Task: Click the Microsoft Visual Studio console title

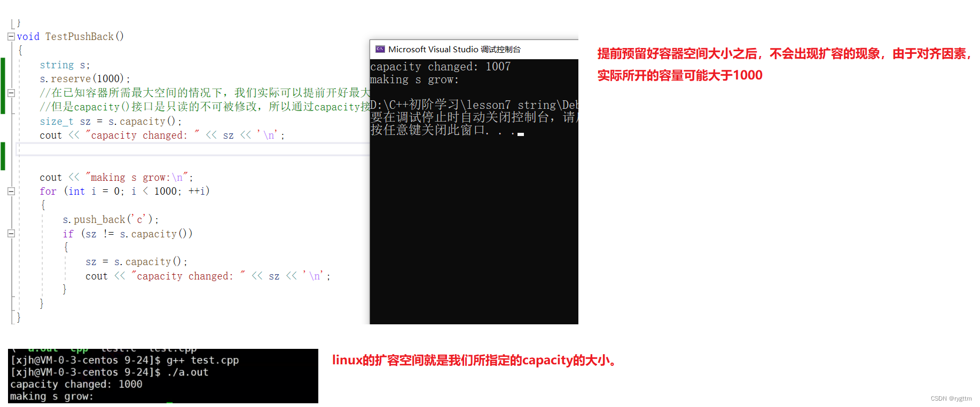Action: pos(454,49)
